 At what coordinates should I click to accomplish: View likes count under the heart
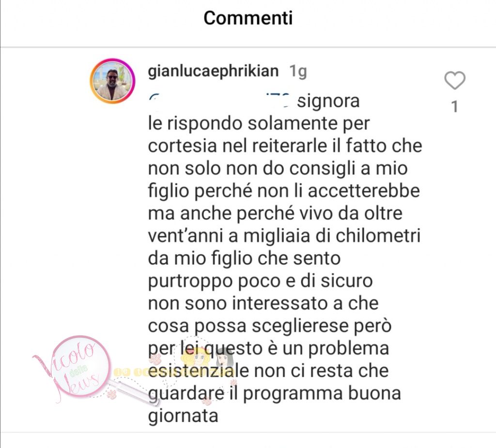coord(454,107)
